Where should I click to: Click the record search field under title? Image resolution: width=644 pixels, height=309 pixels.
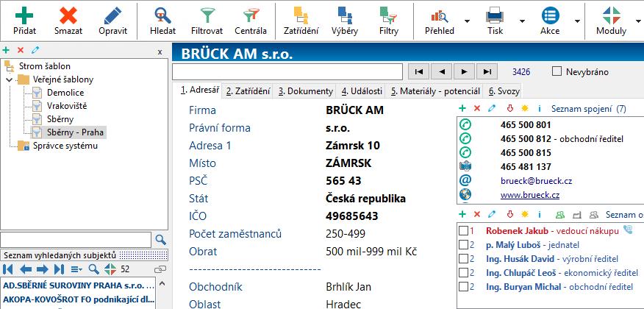[287, 71]
